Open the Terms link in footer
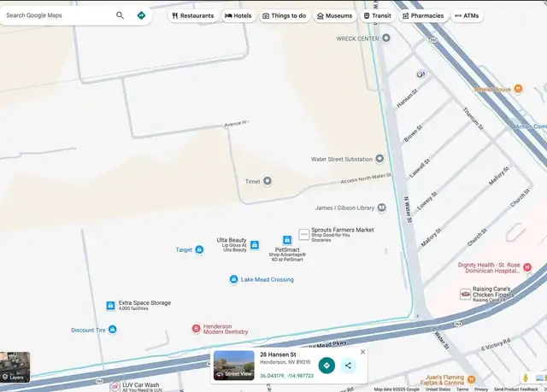547x392 pixels. (x=462, y=389)
